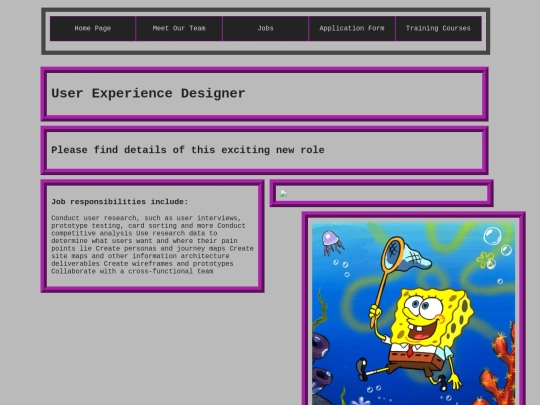540x405 pixels.
Task: Click the broken image icon
Action: coord(283,194)
